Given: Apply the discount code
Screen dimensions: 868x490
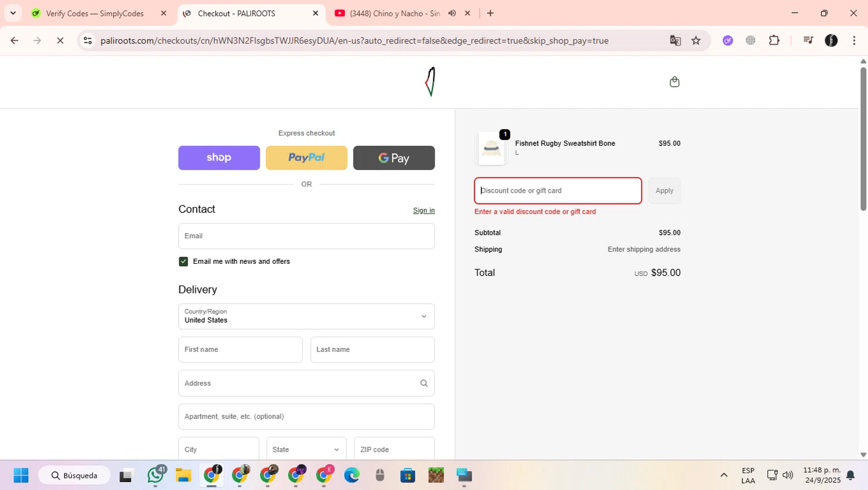Looking at the screenshot, I should [664, 191].
